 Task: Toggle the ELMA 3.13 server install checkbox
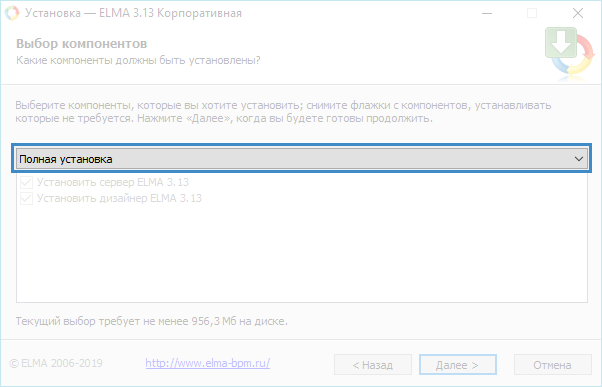pos(26,182)
